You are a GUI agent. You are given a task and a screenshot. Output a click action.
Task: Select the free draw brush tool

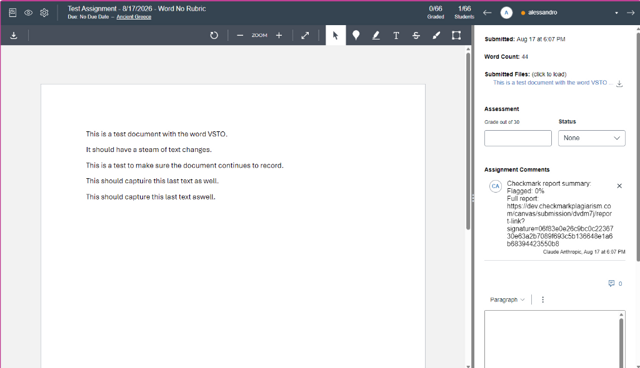pyautogui.click(x=436, y=35)
